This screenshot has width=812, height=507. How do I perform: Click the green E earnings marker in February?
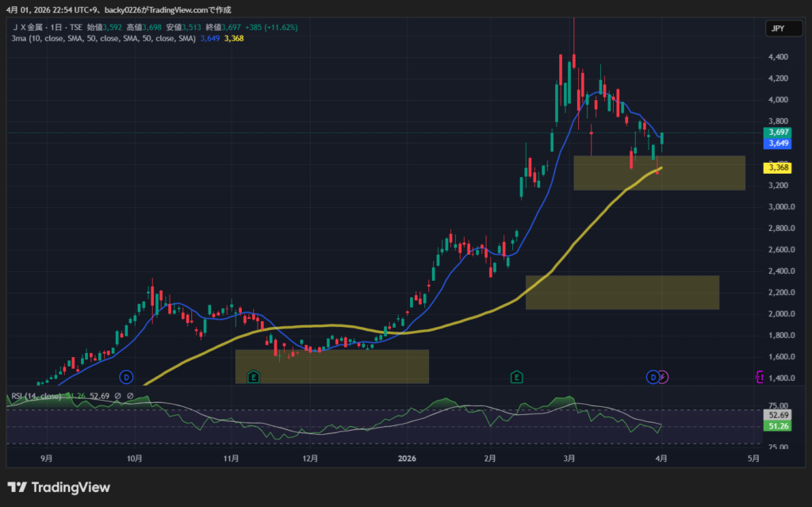517,376
